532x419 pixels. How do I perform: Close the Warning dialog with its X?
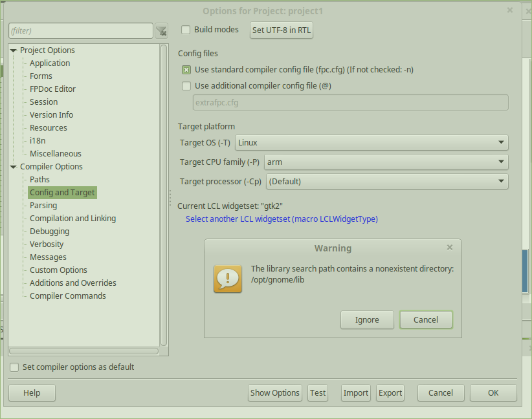[450, 247]
